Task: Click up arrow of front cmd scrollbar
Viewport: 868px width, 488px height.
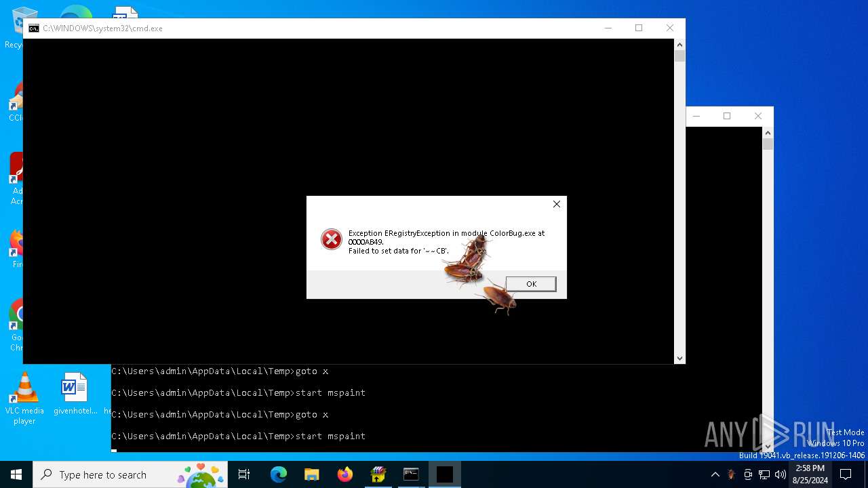Action: click(679, 44)
